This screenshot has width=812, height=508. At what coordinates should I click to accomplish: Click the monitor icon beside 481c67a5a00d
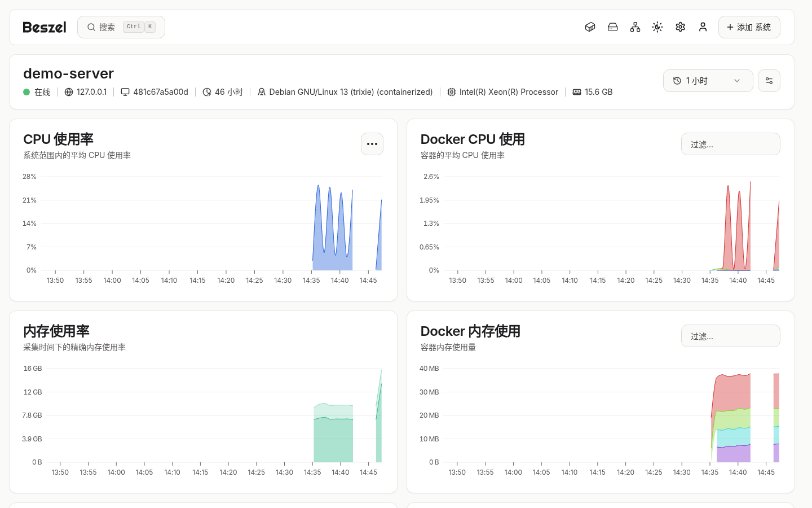(125, 92)
